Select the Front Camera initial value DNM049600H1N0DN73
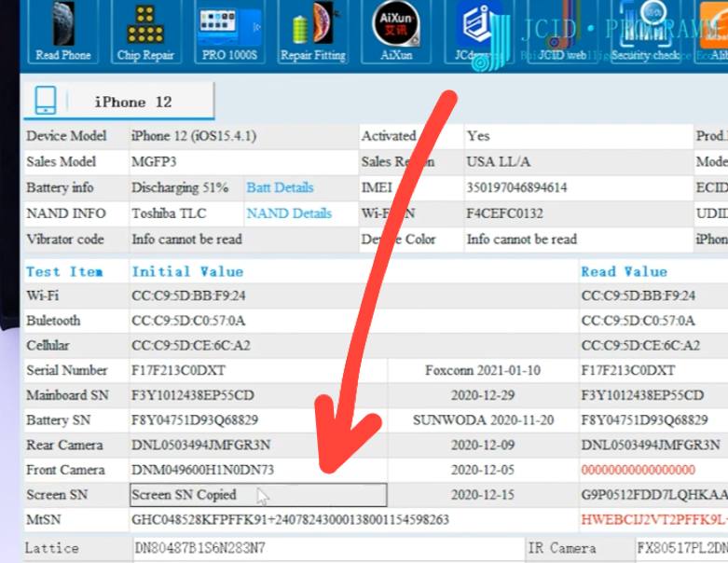 [x=203, y=470]
